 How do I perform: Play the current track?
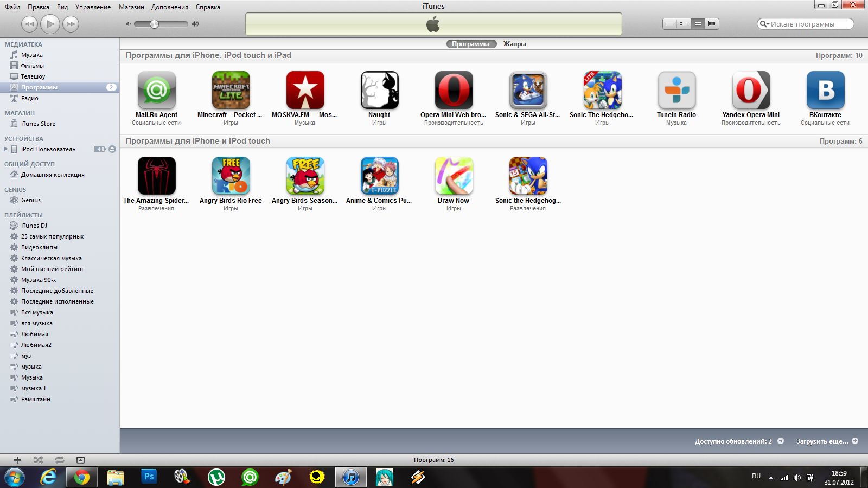[50, 24]
